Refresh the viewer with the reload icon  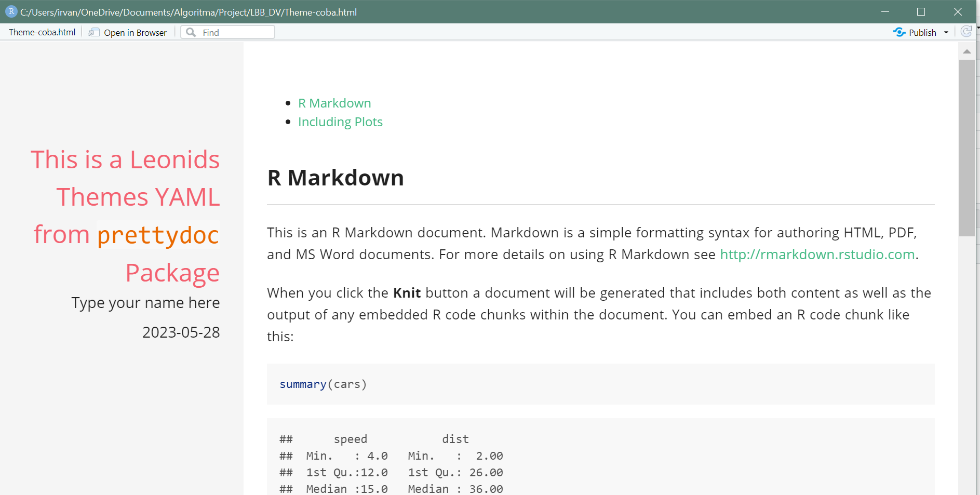click(966, 32)
